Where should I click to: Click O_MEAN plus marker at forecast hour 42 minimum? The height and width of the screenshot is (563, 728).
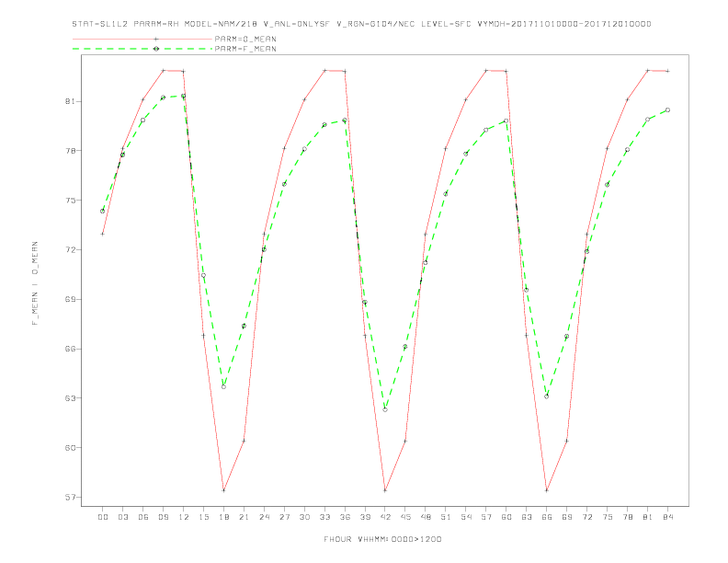click(x=385, y=490)
